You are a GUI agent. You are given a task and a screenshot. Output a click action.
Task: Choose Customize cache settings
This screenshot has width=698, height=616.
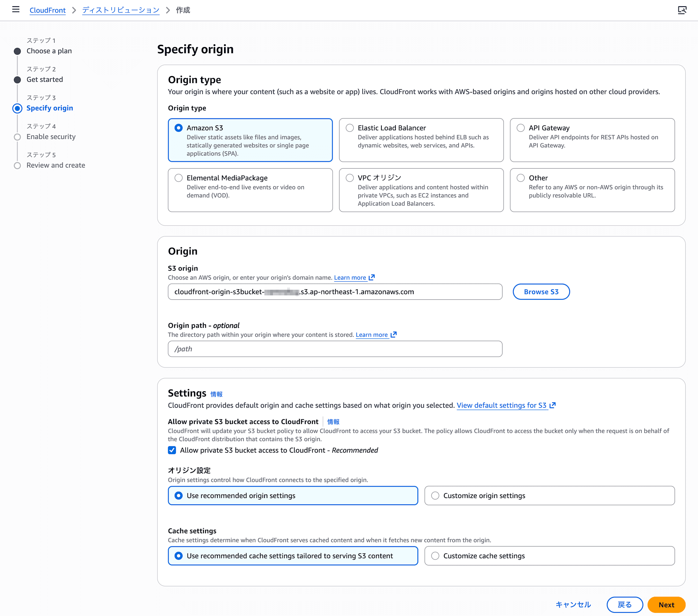coord(550,556)
